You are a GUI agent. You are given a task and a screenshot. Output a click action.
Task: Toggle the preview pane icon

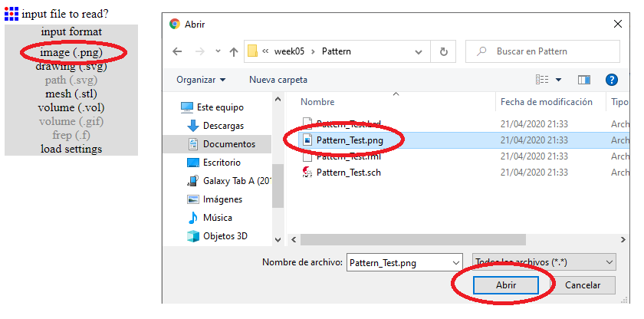point(584,80)
